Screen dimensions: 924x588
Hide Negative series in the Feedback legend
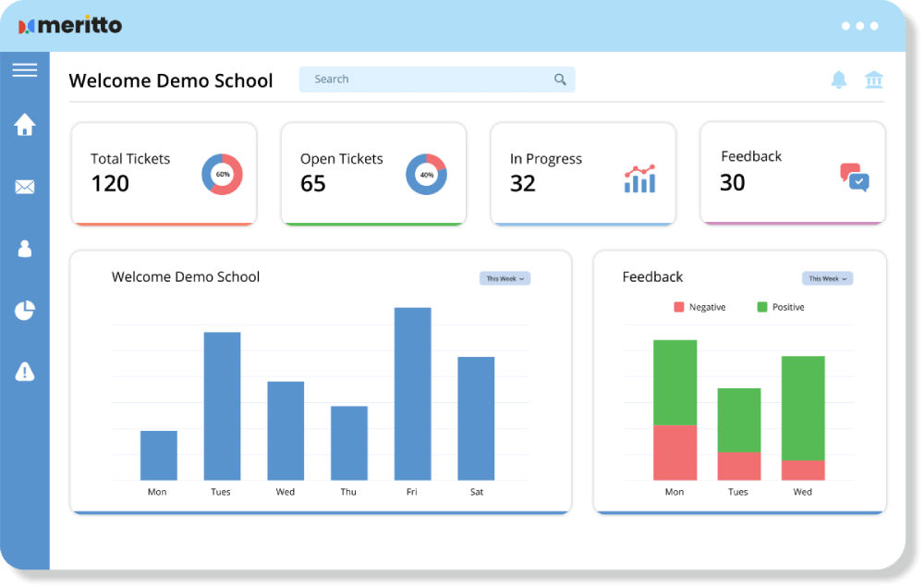point(699,306)
